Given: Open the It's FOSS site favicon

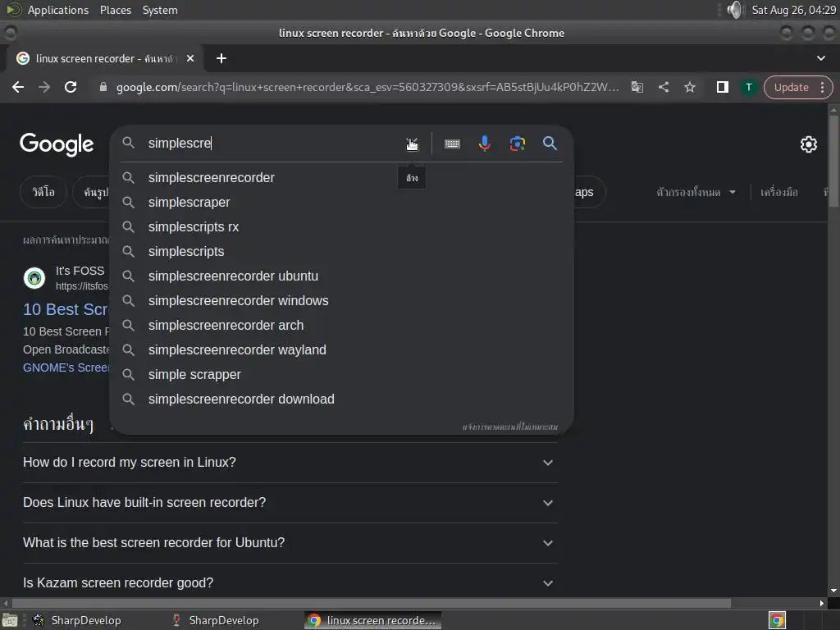Looking at the screenshot, I should point(34,278).
